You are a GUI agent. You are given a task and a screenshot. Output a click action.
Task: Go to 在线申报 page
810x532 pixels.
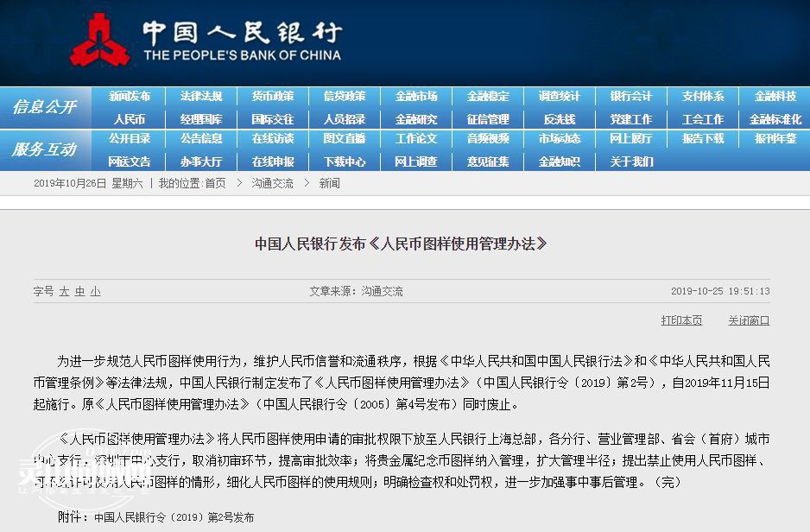point(273,161)
